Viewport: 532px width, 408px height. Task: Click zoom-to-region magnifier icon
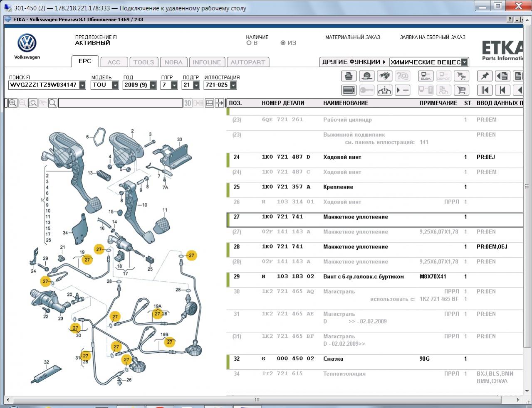(33, 103)
